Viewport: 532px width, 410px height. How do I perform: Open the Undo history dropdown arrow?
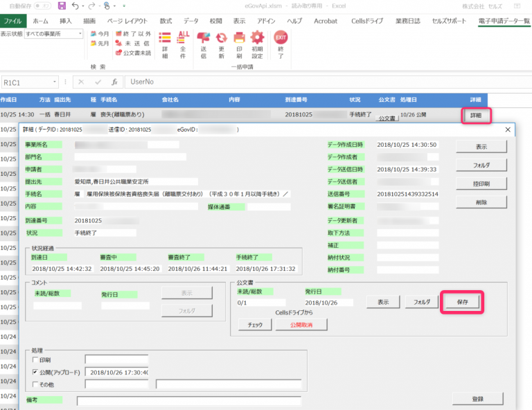coord(83,6)
